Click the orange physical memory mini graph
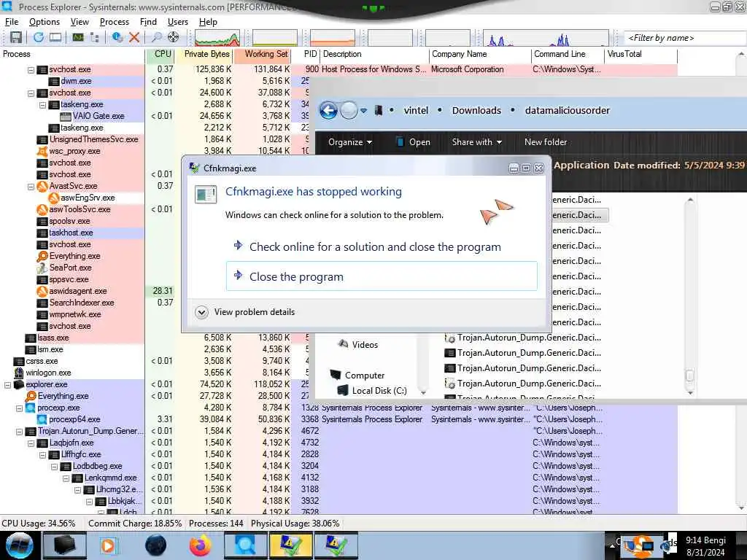The height and width of the screenshot is (560, 747). [333, 38]
